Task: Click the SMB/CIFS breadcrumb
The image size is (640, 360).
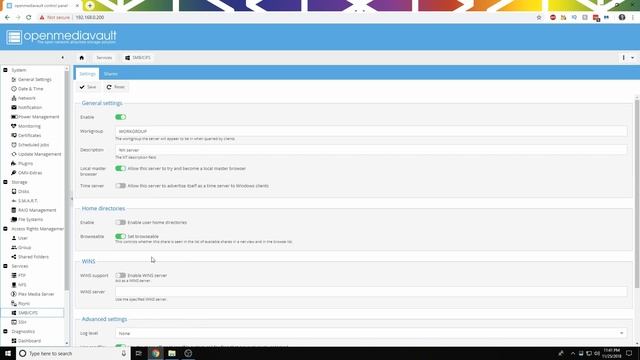Action: point(138,58)
